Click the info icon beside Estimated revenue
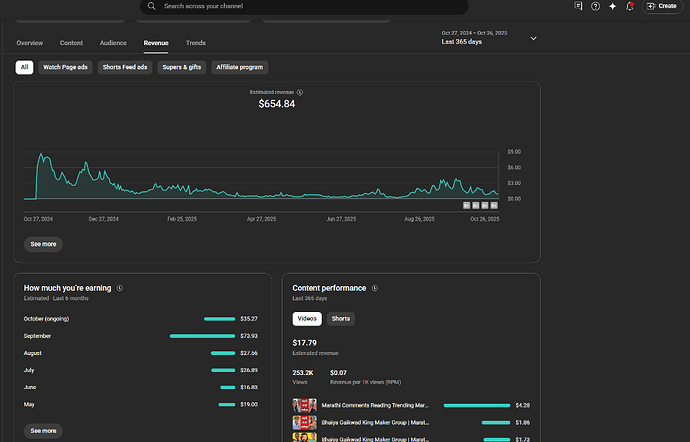The image size is (690, 442). pos(300,92)
